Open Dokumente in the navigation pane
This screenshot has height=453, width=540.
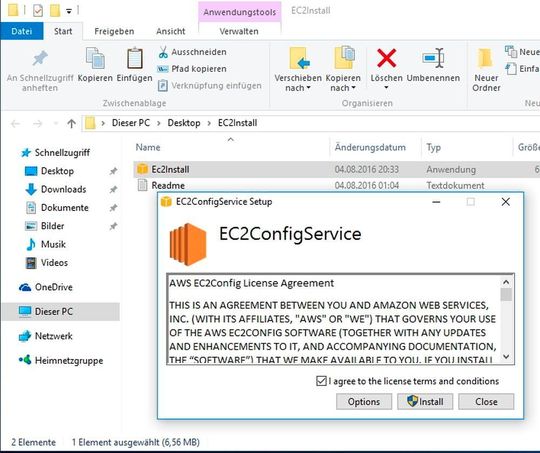(64, 208)
